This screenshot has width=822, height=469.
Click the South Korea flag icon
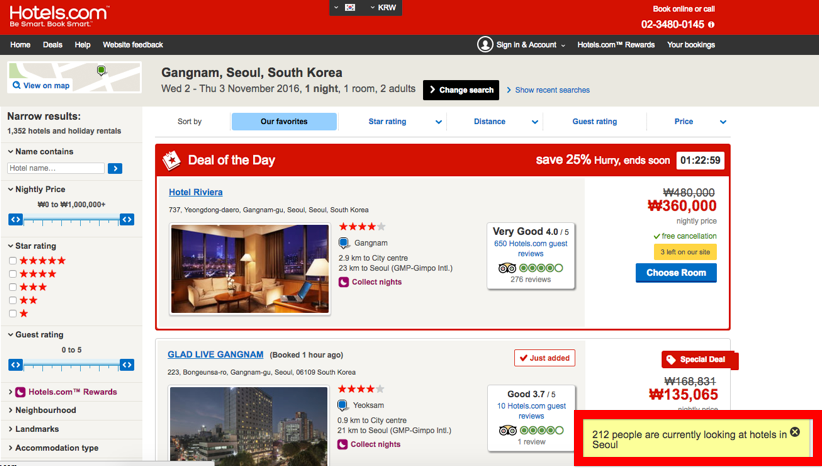pyautogui.click(x=350, y=7)
